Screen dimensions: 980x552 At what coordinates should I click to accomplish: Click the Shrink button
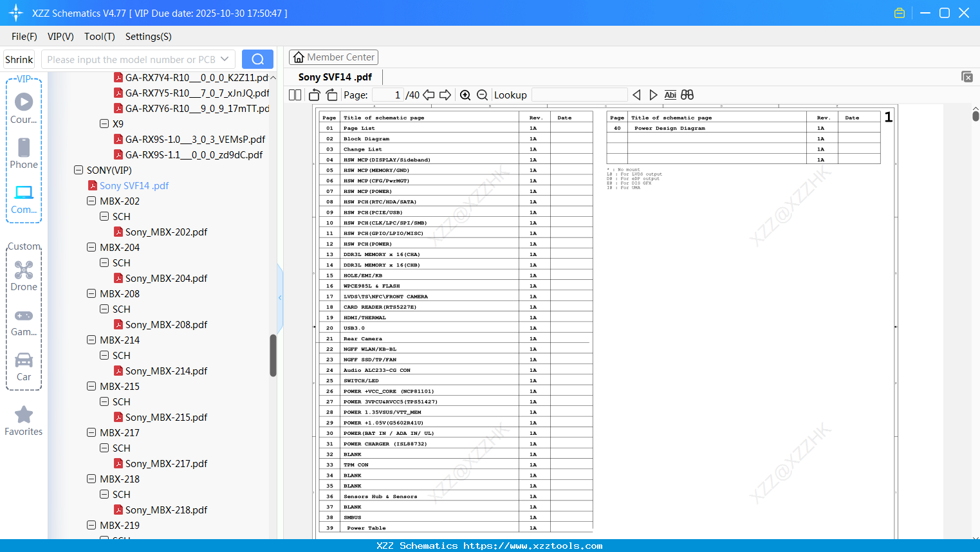(x=19, y=59)
